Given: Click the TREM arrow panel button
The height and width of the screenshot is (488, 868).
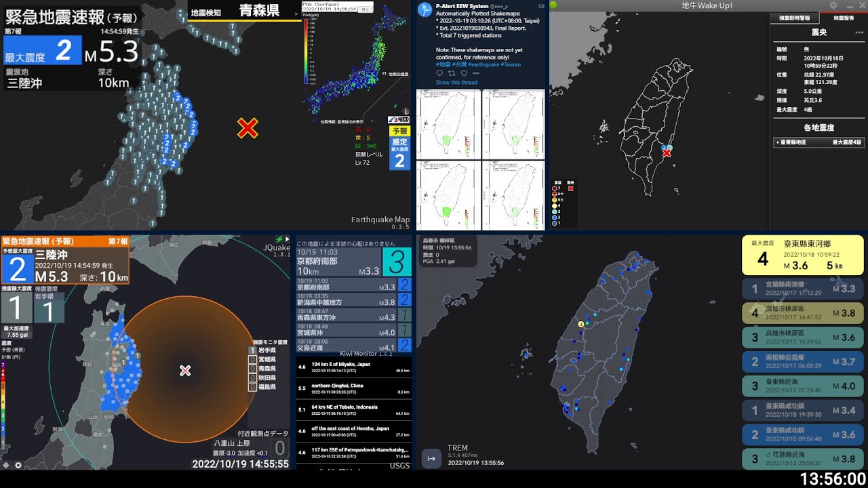Looking at the screenshot, I should (431, 459).
